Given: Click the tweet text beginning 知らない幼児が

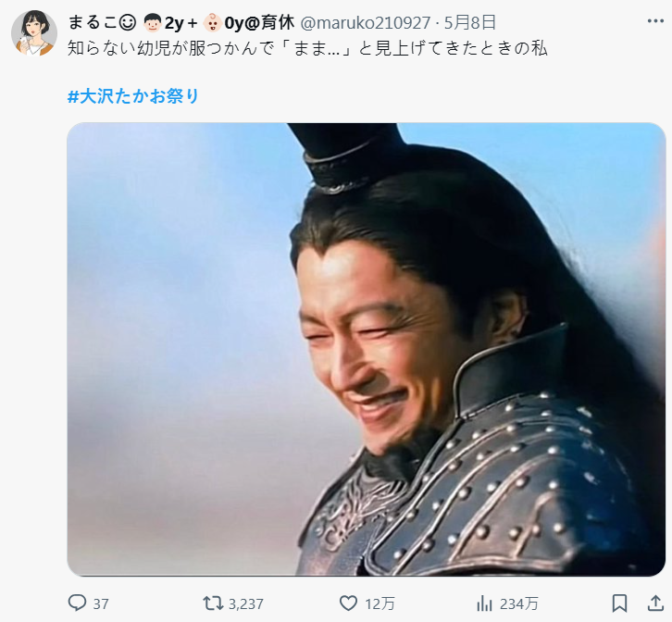Looking at the screenshot, I should click(x=307, y=49).
